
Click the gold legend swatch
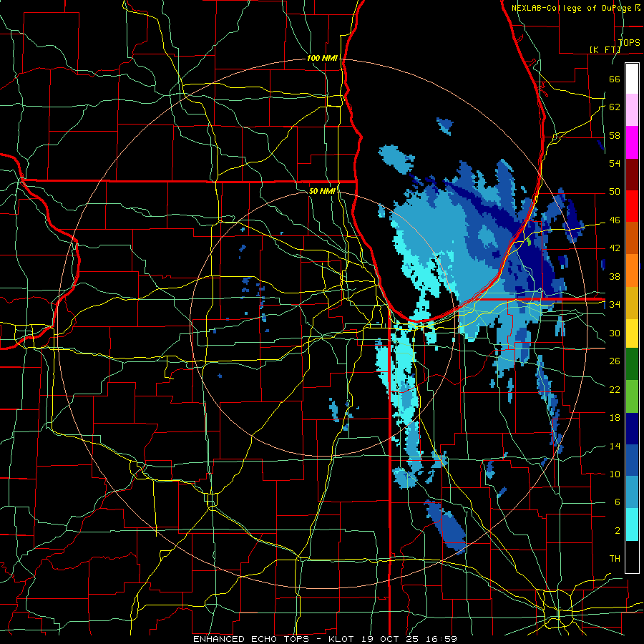[632, 303]
